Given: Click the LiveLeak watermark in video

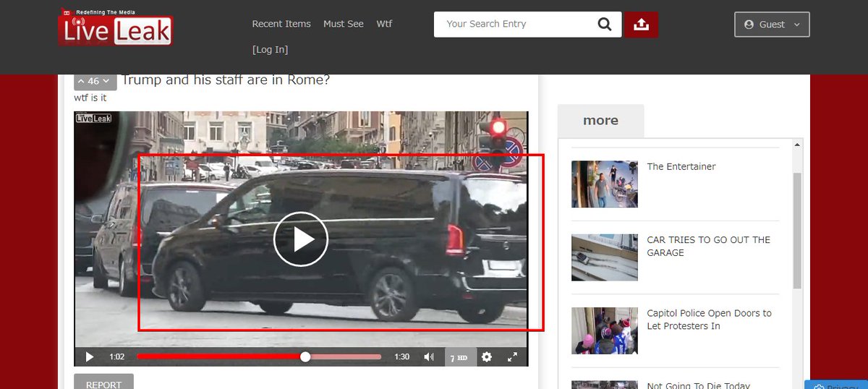Looking at the screenshot, I should click(x=94, y=118).
